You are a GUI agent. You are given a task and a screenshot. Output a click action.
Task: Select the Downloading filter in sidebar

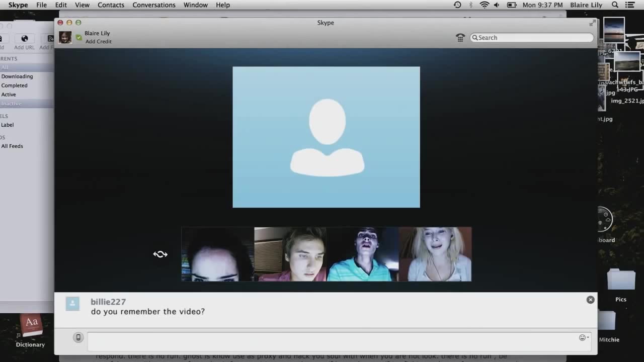pos(17,76)
